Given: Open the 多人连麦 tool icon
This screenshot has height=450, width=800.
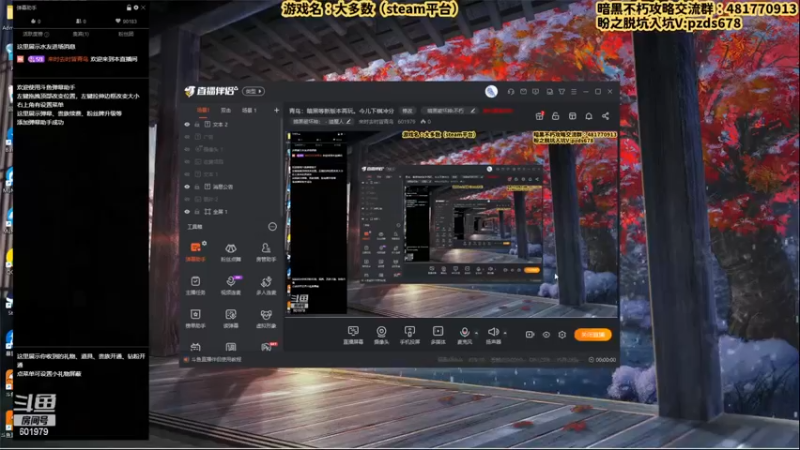Looking at the screenshot, I should click(x=266, y=285).
